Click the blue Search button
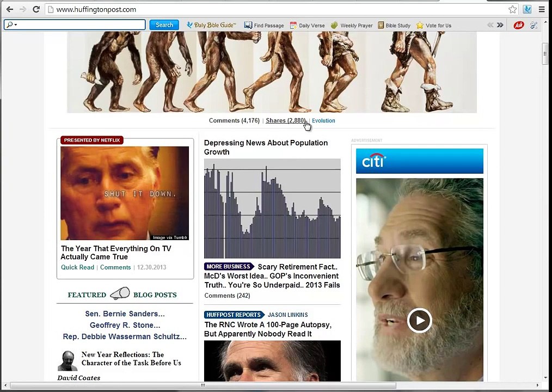The height and width of the screenshot is (392, 552). (x=164, y=25)
